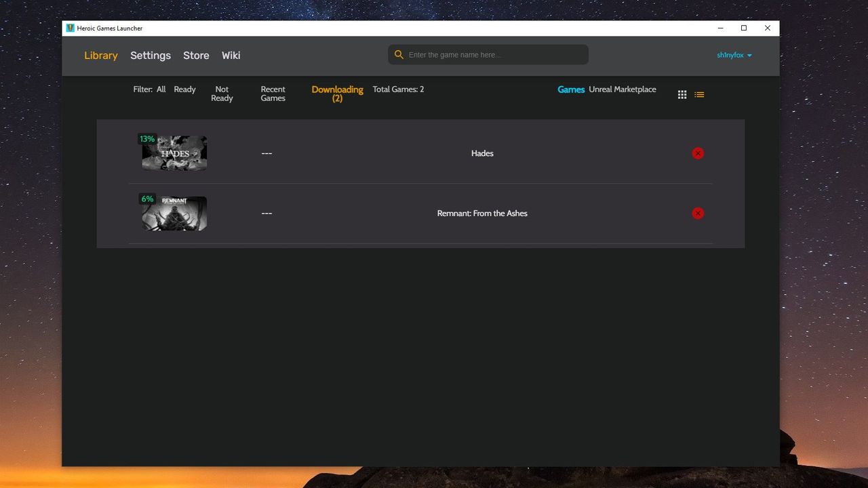Open the Settings page
This screenshot has height=488, width=868.
point(151,56)
